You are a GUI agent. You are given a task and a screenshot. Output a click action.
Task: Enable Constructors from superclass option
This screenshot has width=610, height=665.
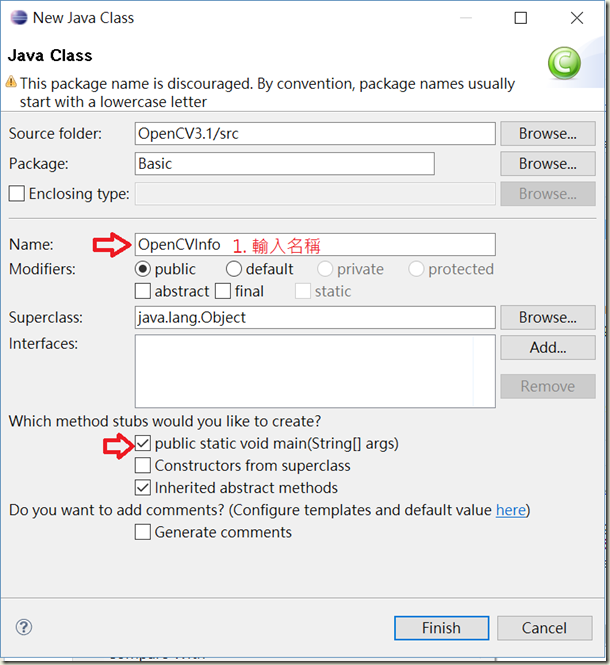coord(143,465)
